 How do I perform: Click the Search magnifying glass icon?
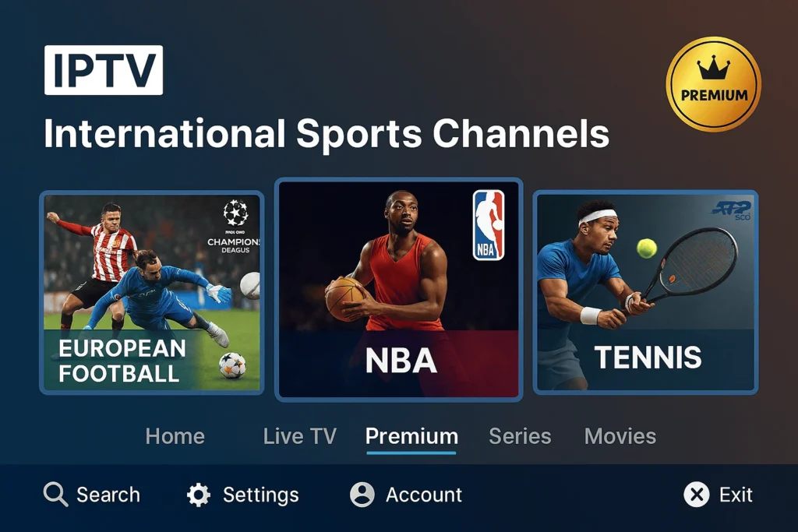tap(55, 495)
